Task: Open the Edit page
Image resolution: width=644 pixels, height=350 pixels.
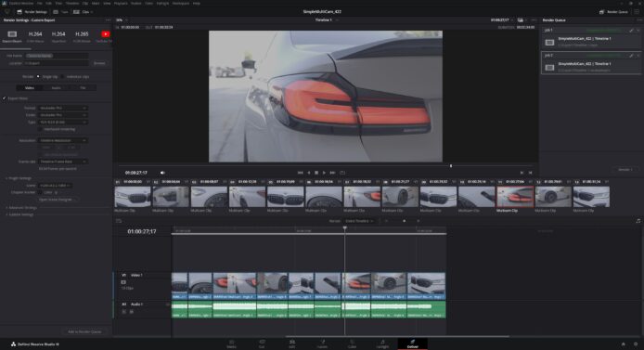Action: 292,344
